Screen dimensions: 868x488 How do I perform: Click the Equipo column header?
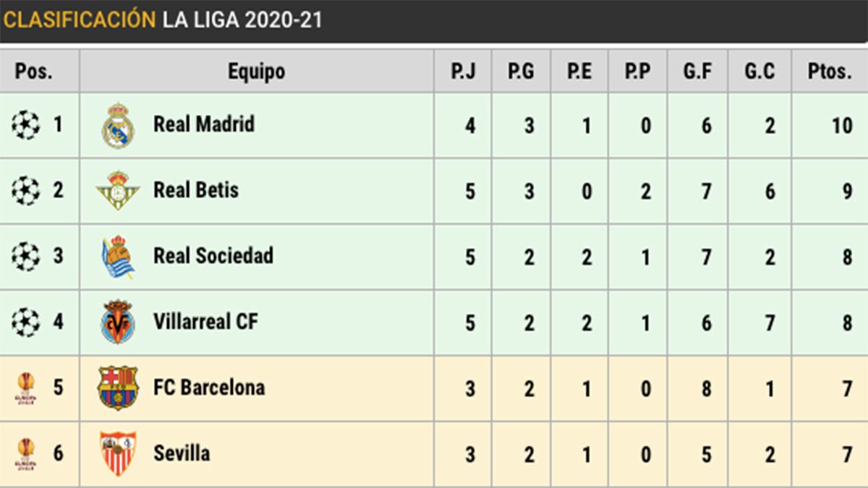(256, 71)
